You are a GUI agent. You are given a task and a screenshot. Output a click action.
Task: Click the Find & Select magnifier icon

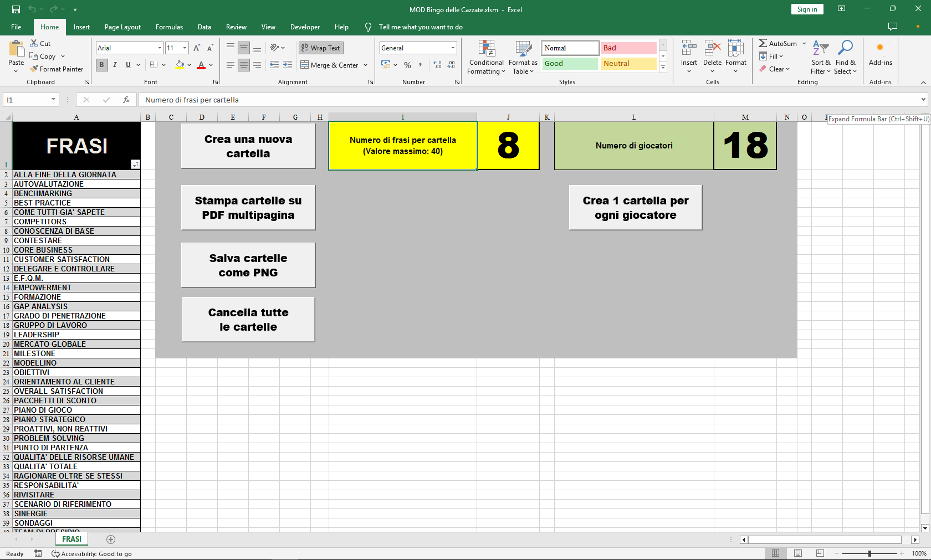[845, 48]
